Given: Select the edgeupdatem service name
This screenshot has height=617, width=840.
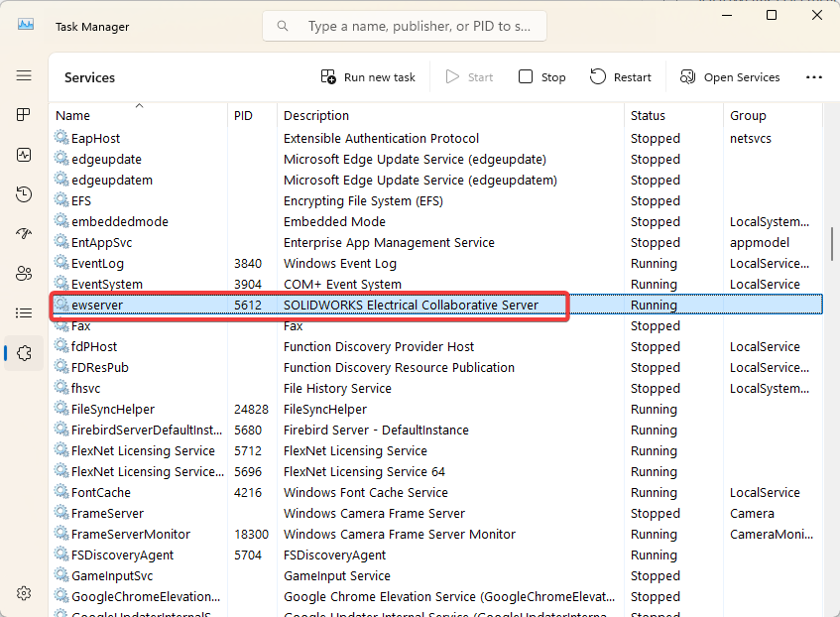Looking at the screenshot, I should tap(112, 181).
